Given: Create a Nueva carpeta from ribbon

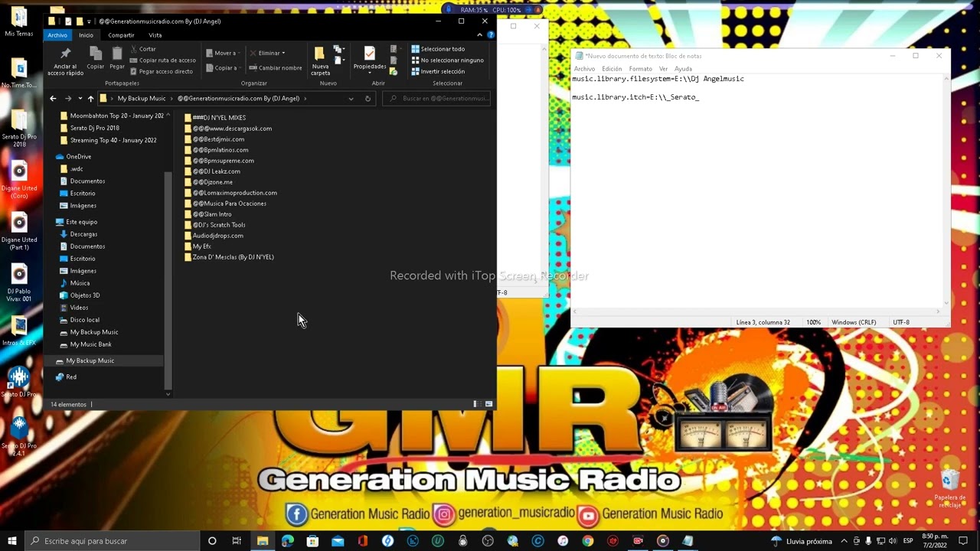Looking at the screenshot, I should click(320, 60).
